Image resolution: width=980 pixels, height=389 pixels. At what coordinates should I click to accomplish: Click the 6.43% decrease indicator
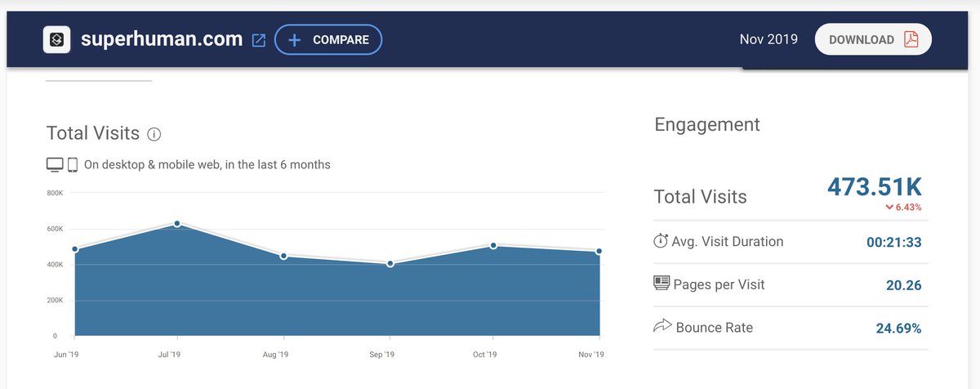[903, 208]
